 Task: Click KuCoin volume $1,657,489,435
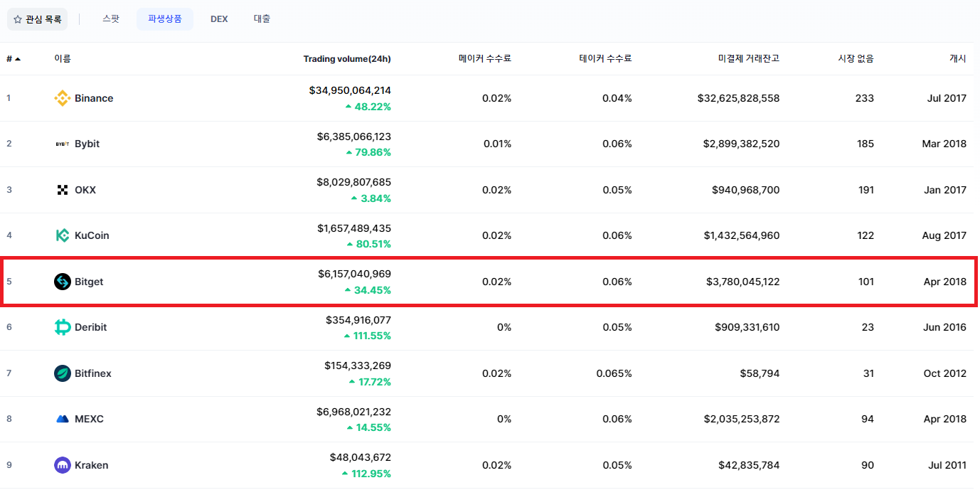(x=354, y=228)
